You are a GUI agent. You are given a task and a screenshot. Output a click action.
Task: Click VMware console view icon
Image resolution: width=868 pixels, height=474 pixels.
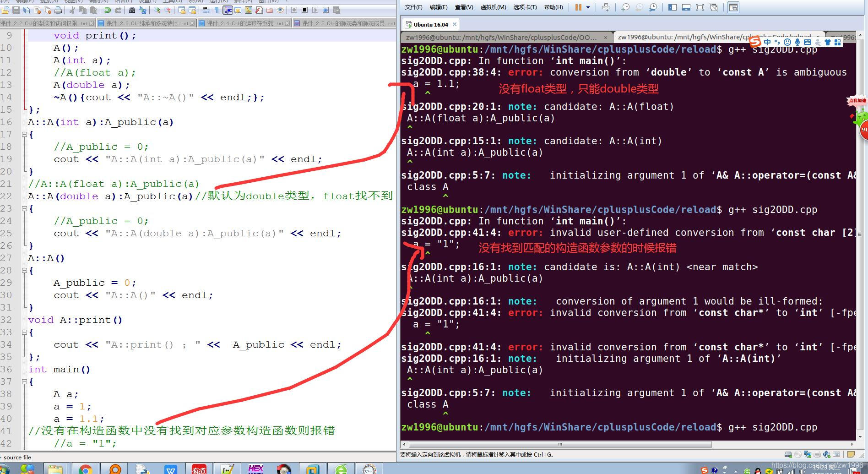click(x=733, y=7)
